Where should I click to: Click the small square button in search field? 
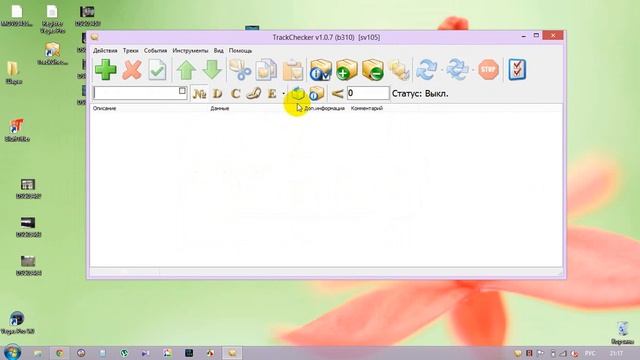(x=182, y=91)
